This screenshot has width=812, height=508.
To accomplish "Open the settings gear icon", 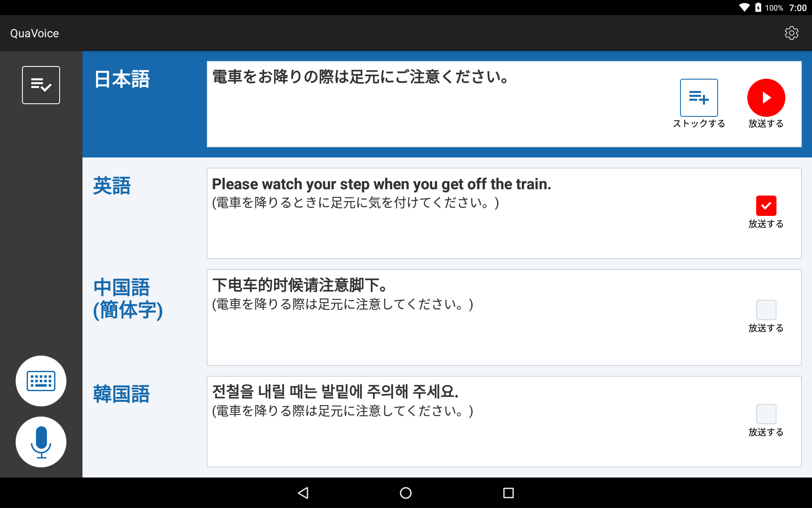I will point(791,33).
